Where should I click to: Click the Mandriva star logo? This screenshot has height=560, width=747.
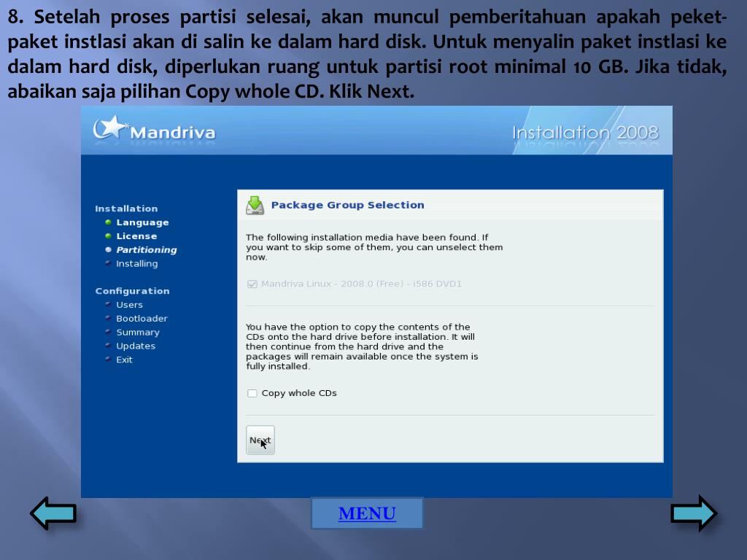click(x=110, y=128)
